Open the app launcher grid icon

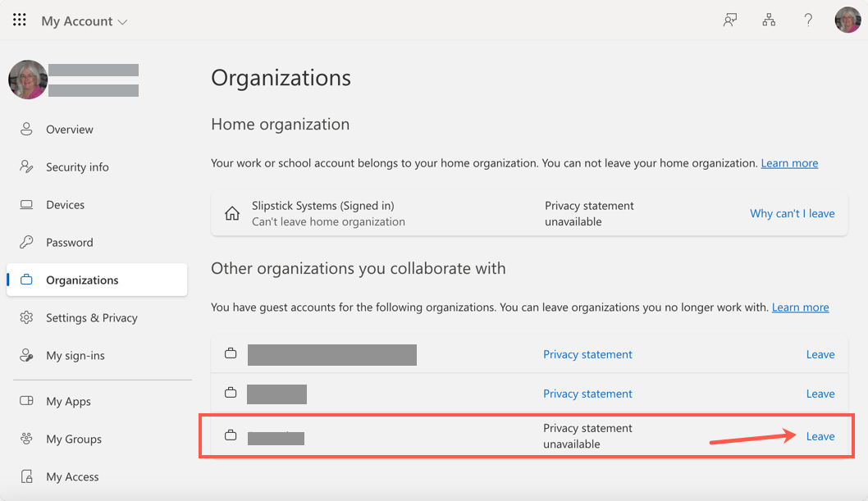coord(20,20)
